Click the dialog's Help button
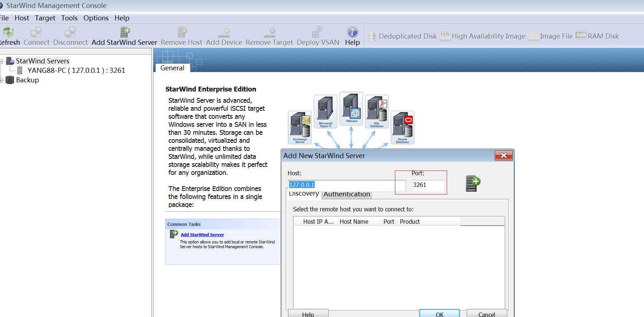The image size is (644, 317). coord(308,313)
